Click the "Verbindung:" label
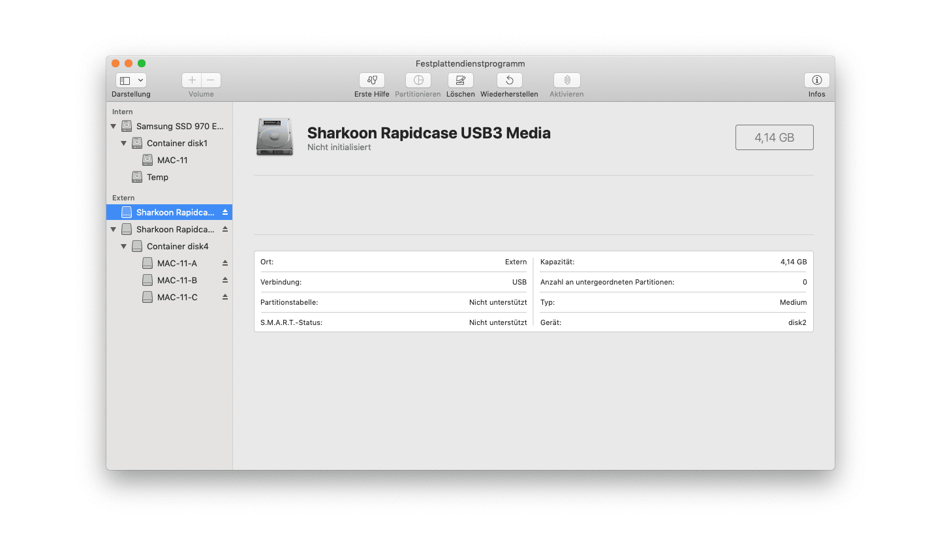Viewport: 928px width, 560px height. coord(281,282)
